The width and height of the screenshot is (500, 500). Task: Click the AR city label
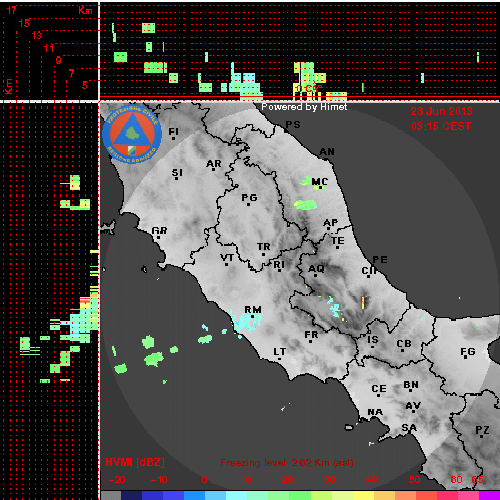pyautogui.click(x=214, y=164)
